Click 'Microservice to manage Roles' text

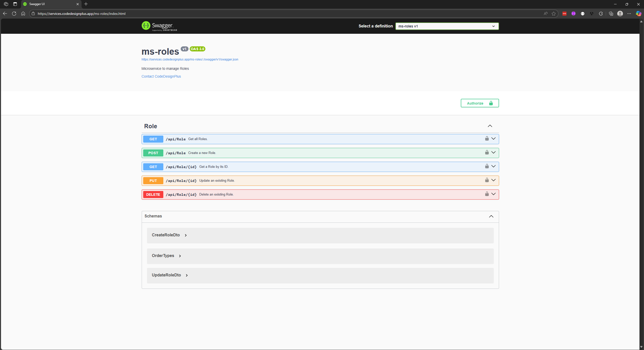point(165,69)
